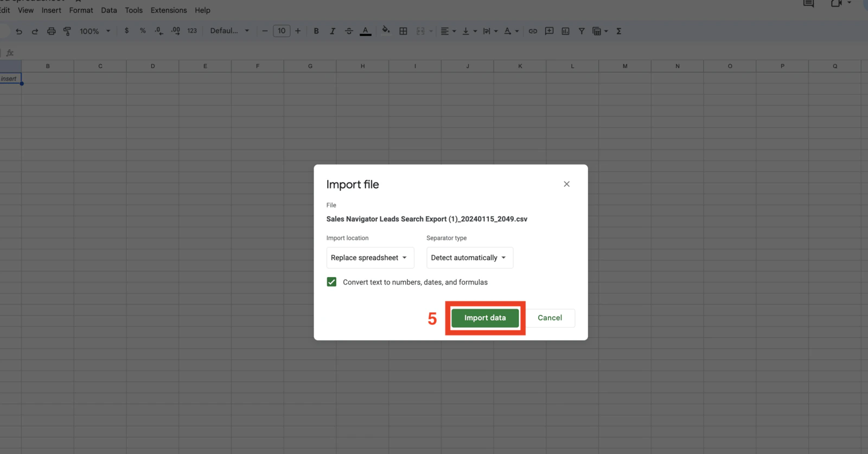The width and height of the screenshot is (868, 454).
Task: Open the Filter views table icon
Action: pyautogui.click(x=599, y=31)
